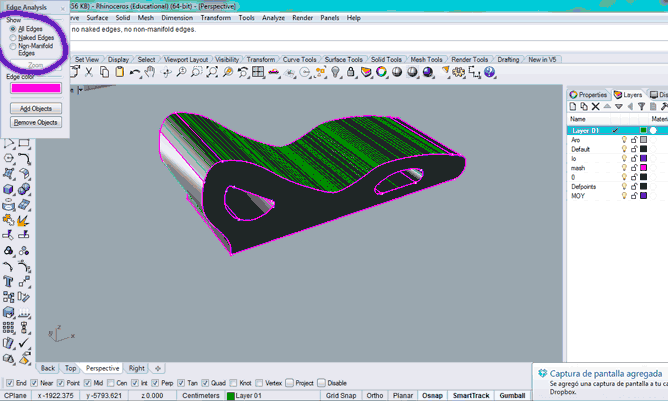Click the Copy icon in main toolbar
The image size is (668, 401).
tap(104, 72)
